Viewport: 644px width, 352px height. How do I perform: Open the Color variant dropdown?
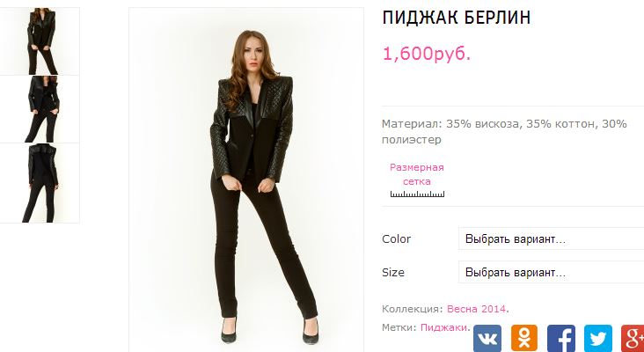click(x=551, y=238)
